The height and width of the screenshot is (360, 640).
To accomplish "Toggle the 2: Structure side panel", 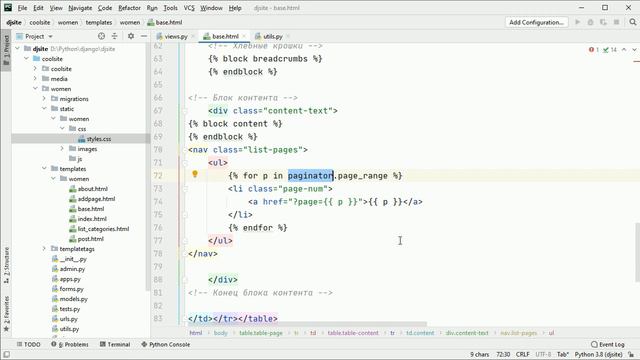I will pyautogui.click(x=6, y=265).
